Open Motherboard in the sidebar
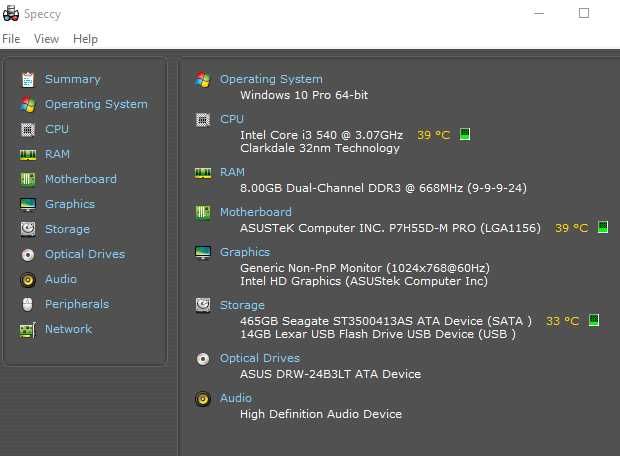The width and height of the screenshot is (620, 456). click(81, 179)
